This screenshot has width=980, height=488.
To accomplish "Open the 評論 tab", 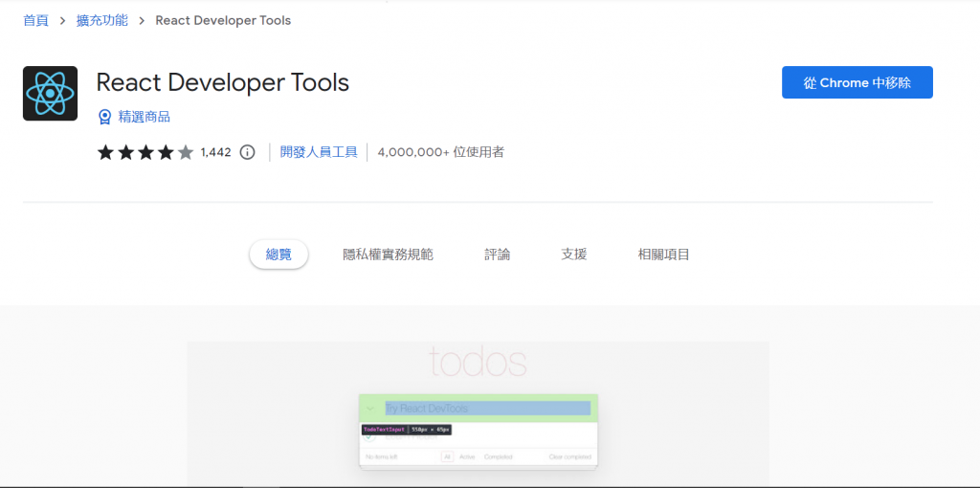I will coord(498,255).
